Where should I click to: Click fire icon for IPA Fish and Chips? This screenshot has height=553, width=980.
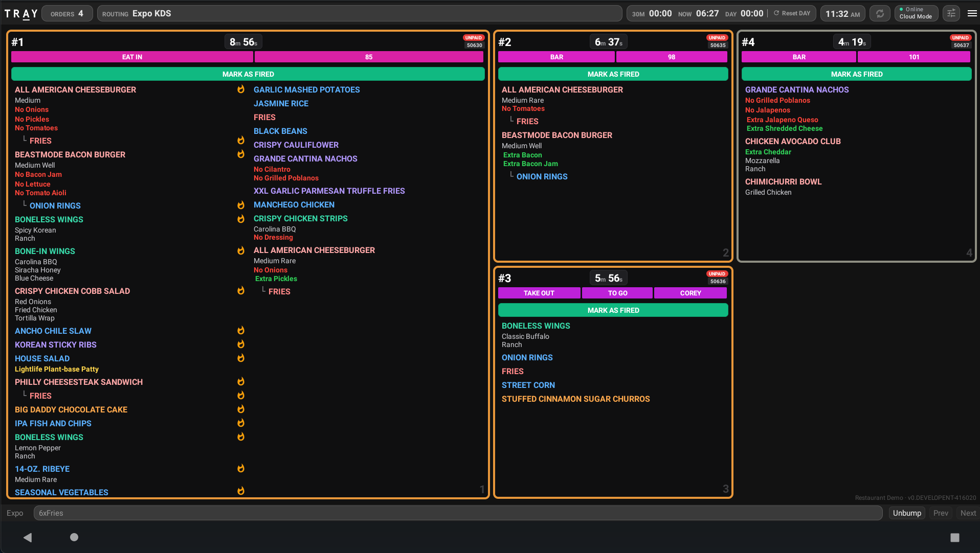point(240,423)
